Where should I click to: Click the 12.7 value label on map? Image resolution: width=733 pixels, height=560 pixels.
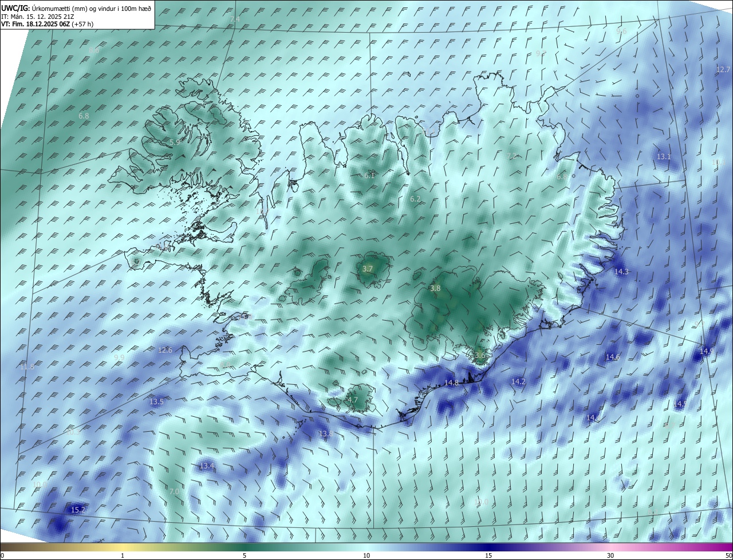[723, 69]
